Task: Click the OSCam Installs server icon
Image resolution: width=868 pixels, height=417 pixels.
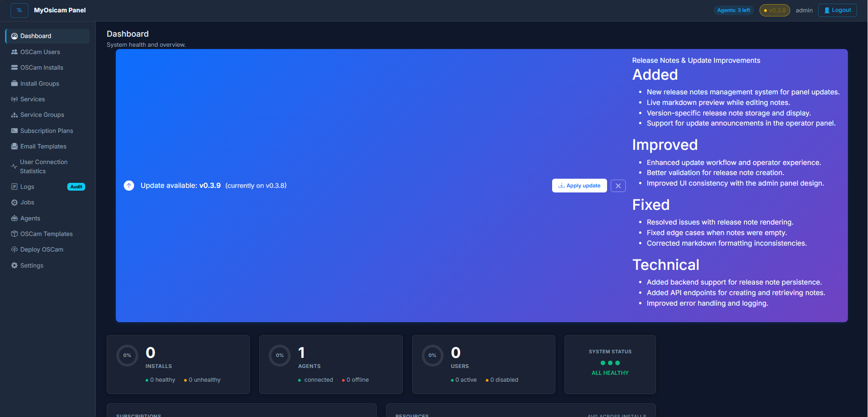Action: point(14,67)
